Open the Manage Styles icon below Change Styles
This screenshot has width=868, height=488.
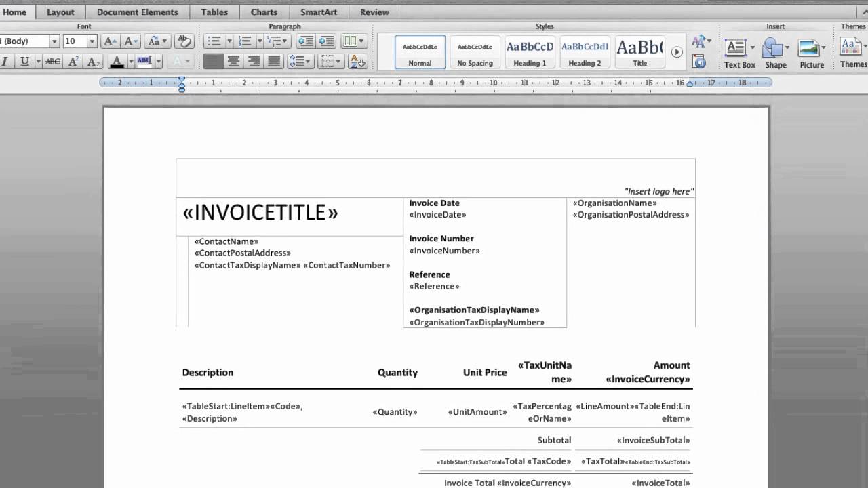pyautogui.click(x=698, y=61)
